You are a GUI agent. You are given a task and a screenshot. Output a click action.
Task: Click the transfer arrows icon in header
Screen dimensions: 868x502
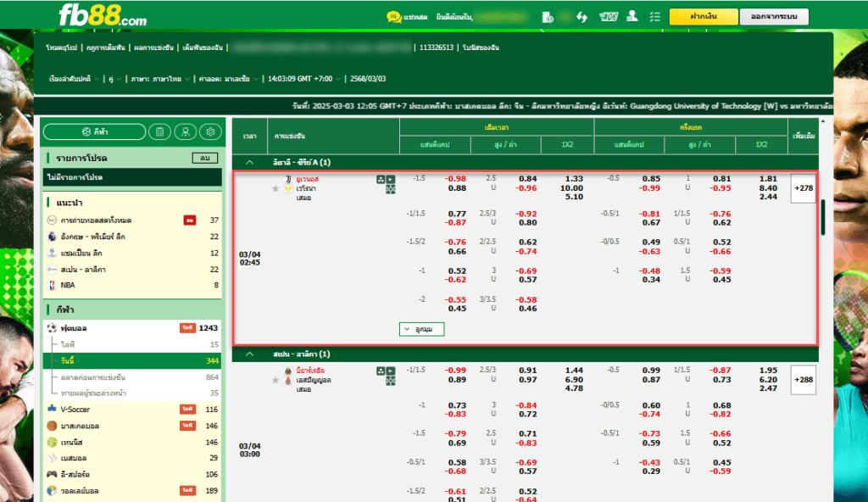[581, 17]
